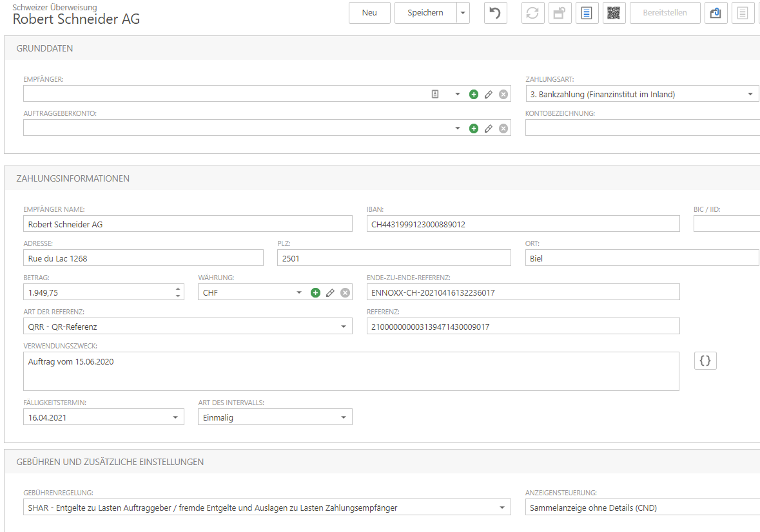760x532 pixels.
Task: Clear the Empfänger field with X icon
Action: coord(503,94)
